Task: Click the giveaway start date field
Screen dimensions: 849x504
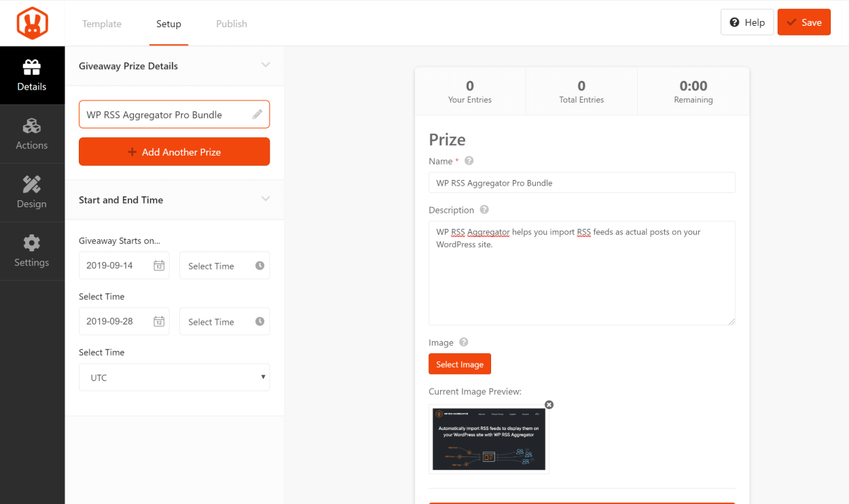Action: point(124,266)
